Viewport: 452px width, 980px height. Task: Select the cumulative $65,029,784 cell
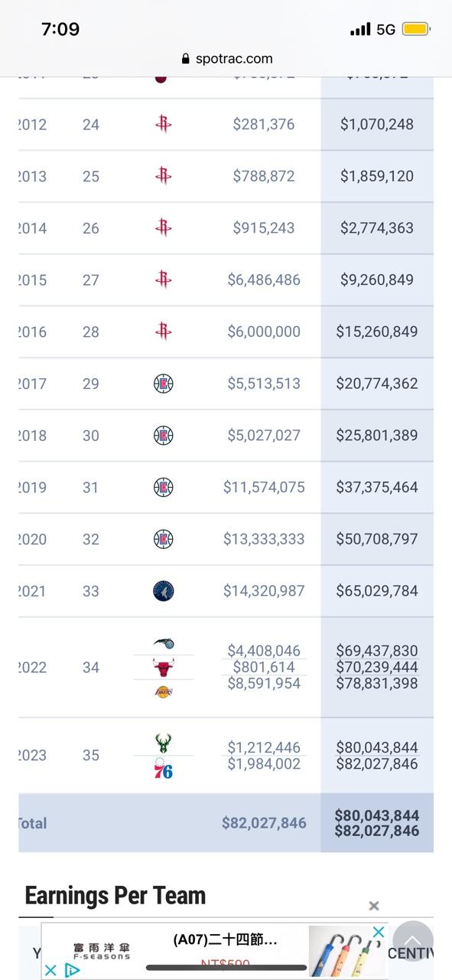coord(377,591)
